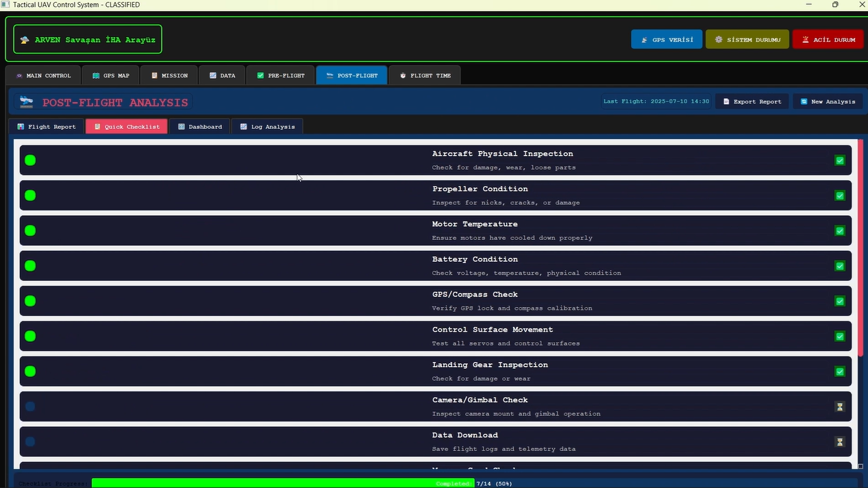Viewport: 868px width, 488px height.
Task: Click the green status dot for Propeller Condition
Action: click(30, 195)
